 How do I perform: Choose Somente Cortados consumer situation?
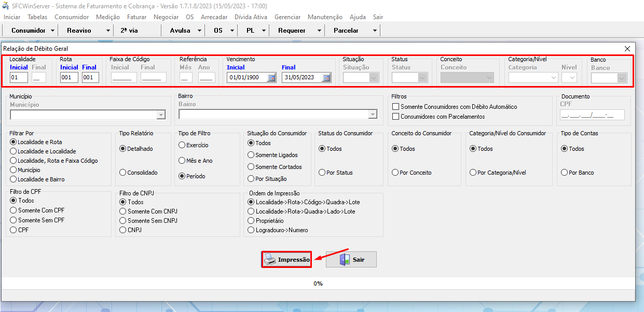251,167
